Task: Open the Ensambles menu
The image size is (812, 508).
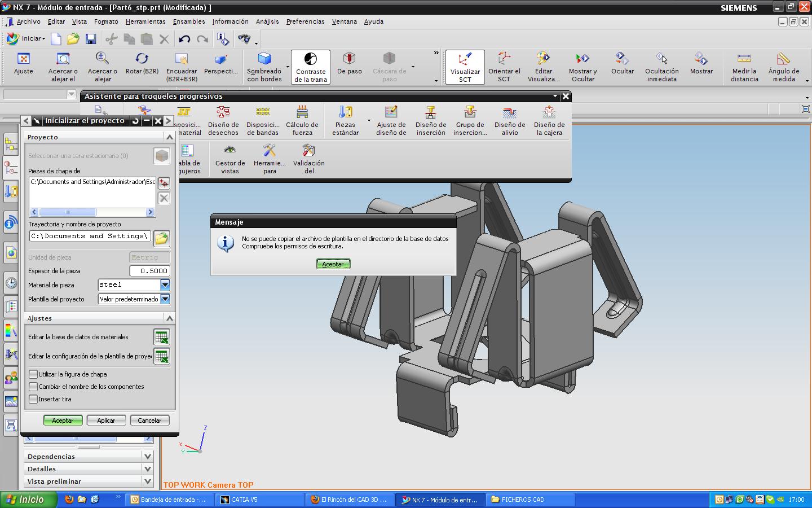Action: tap(189, 21)
